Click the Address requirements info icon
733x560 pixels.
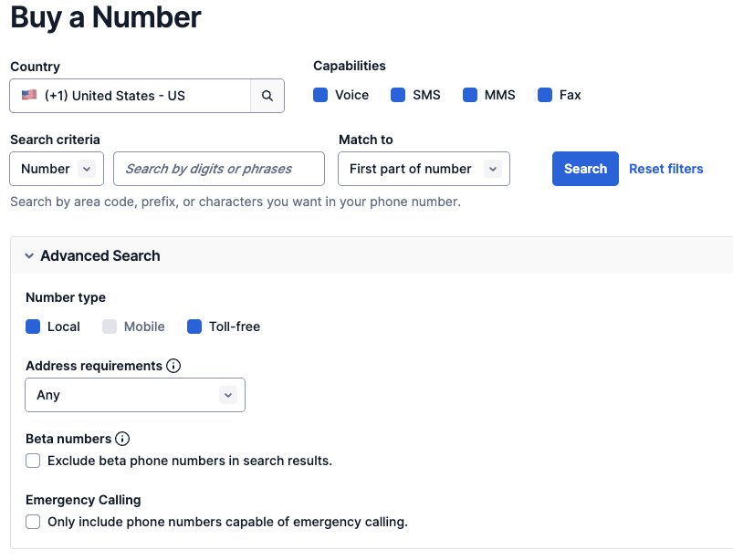click(x=173, y=366)
